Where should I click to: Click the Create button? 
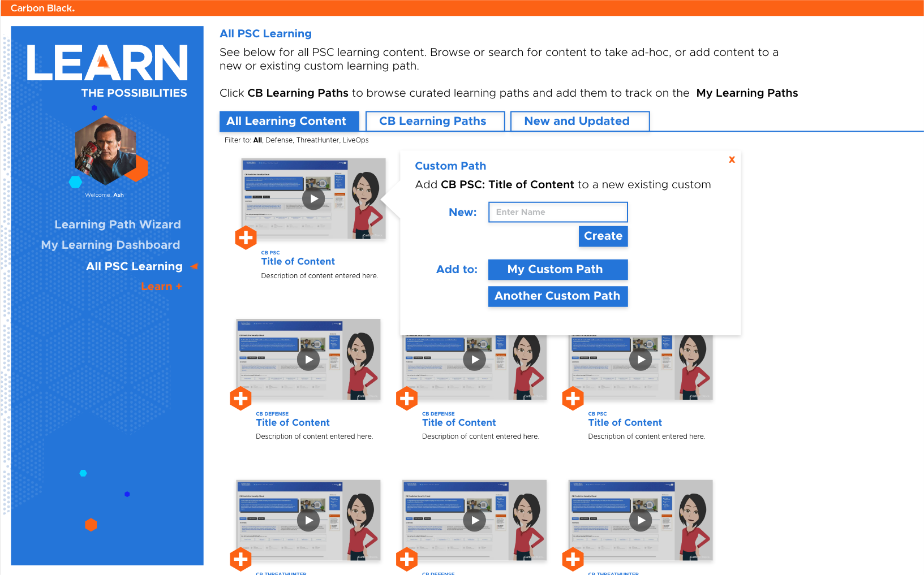coord(603,236)
